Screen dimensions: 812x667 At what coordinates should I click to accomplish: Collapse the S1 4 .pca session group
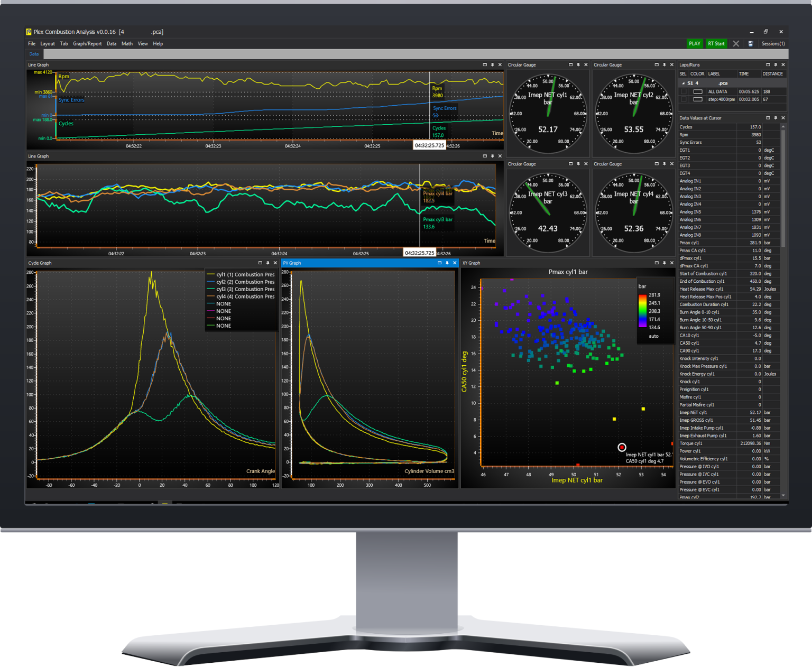point(683,83)
